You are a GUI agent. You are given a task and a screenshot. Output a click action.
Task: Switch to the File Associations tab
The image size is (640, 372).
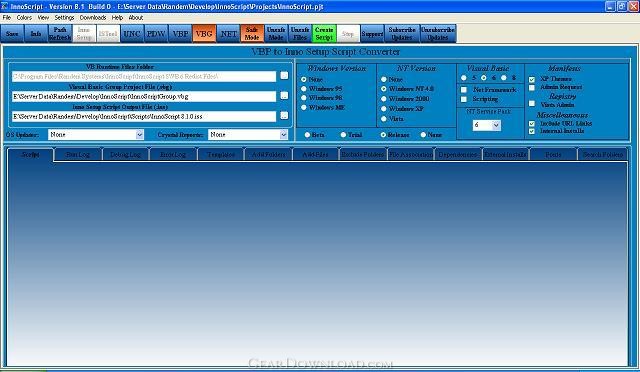(x=411, y=155)
